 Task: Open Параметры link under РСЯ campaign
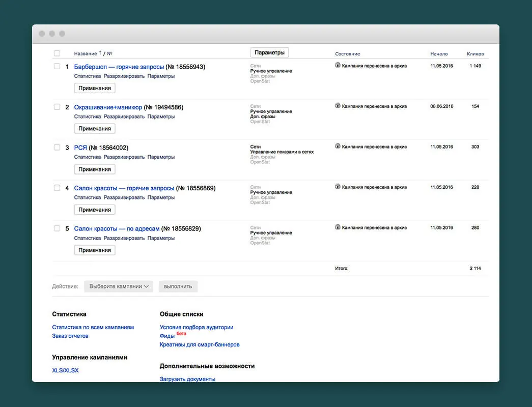pyautogui.click(x=161, y=157)
